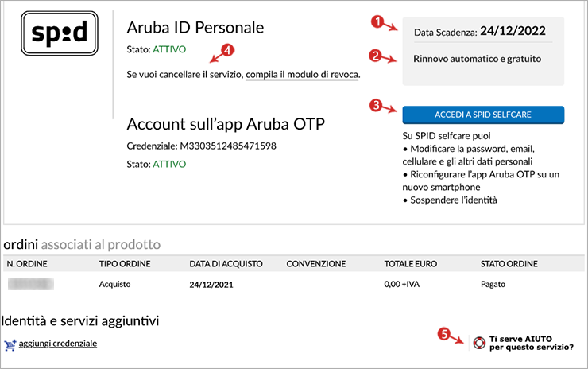Click the DATA DI ACQUISTO column header
The width and height of the screenshot is (588, 369).
point(226,264)
